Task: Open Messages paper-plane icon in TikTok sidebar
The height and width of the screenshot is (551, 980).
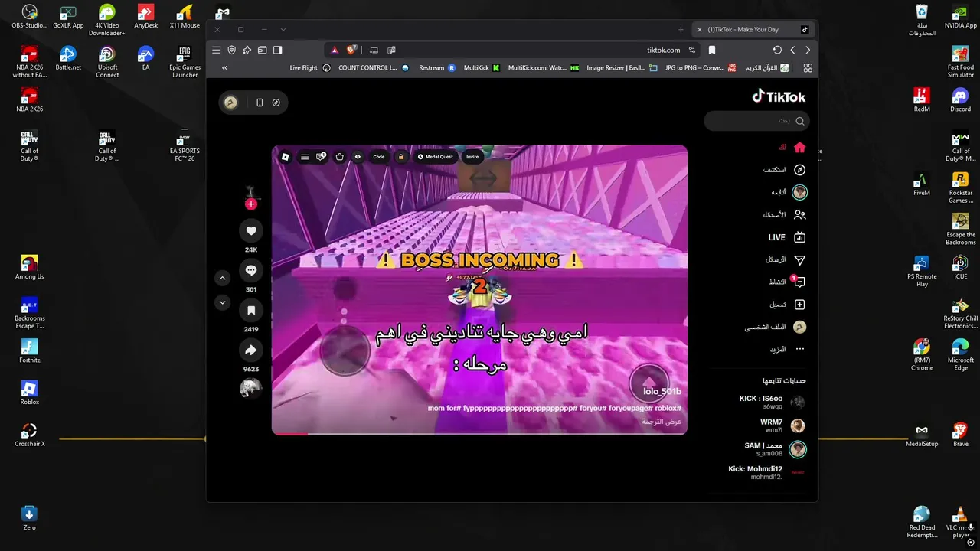Action: pyautogui.click(x=799, y=259)
